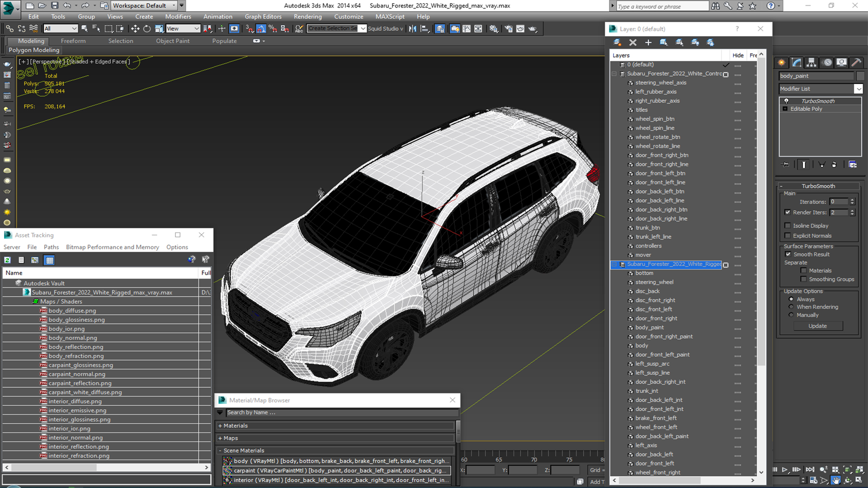Click Iterations value spinner field
This screenshot has width=868, height=488.
[840, 202]
